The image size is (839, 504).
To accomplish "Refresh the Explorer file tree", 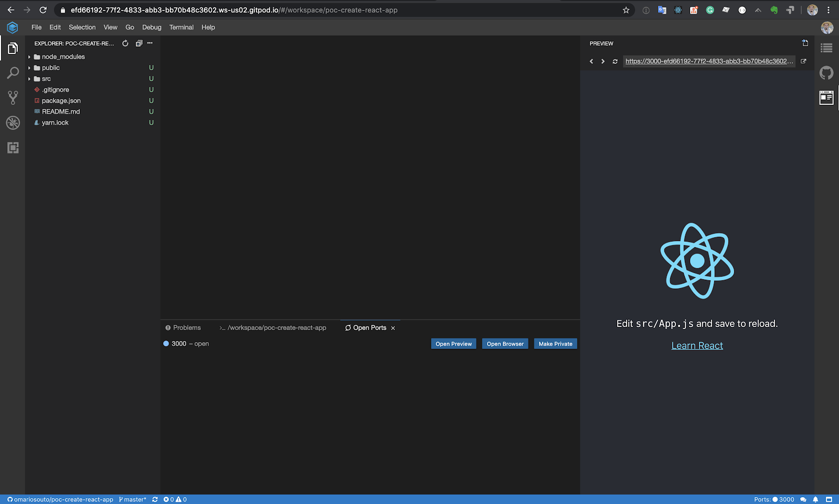I will [125, 43].
